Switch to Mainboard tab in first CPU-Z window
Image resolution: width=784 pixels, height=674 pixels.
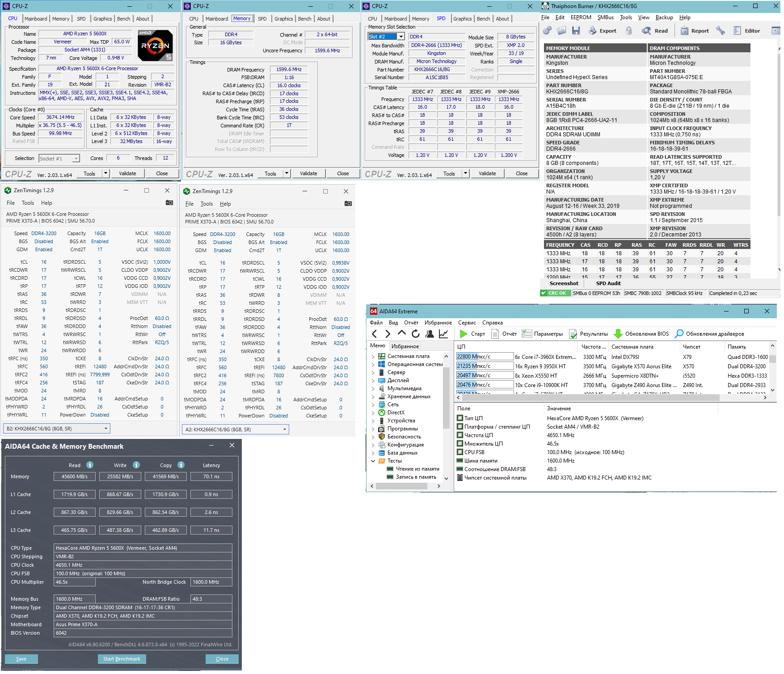point(36,19)
